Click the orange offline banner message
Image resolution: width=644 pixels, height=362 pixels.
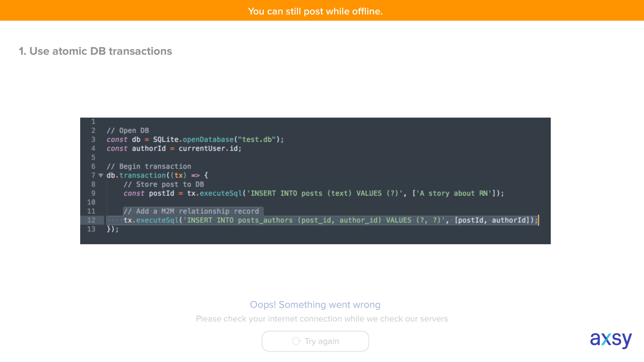[x=315, y=11]
